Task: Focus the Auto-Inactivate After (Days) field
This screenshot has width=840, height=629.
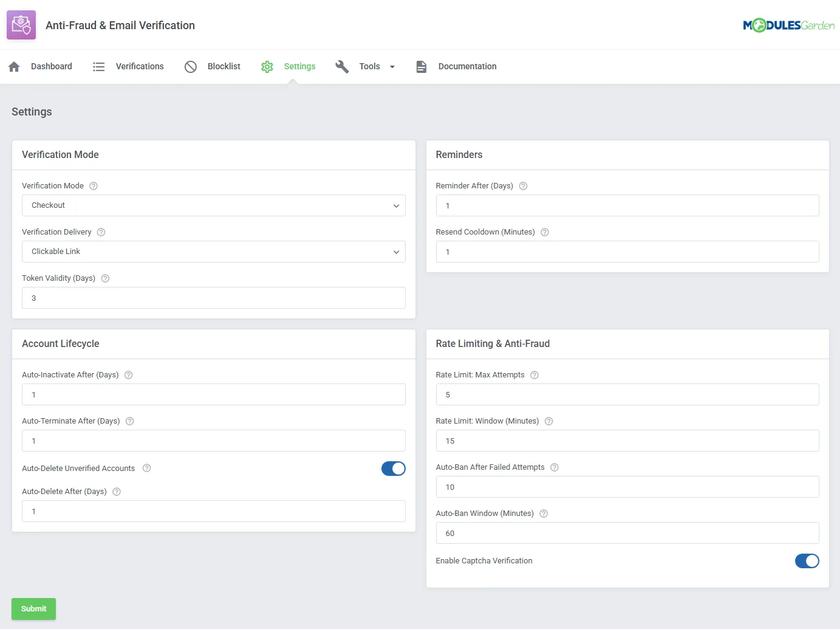Action: [214, 394]
